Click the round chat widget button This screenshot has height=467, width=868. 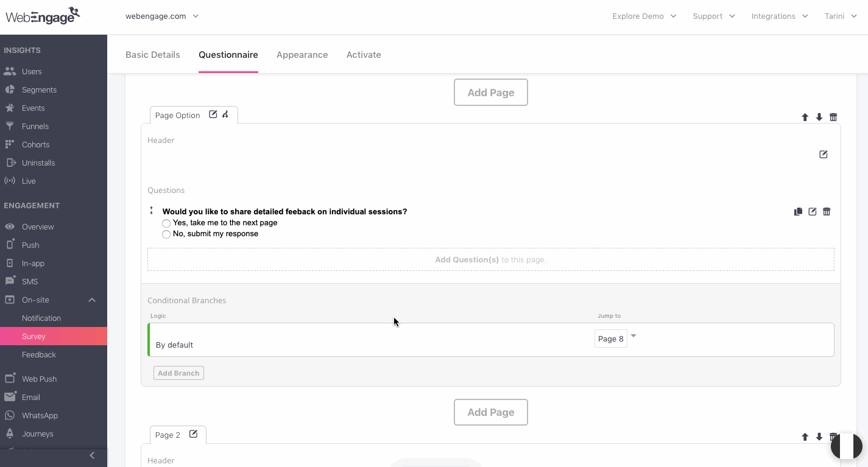(847, 446)
